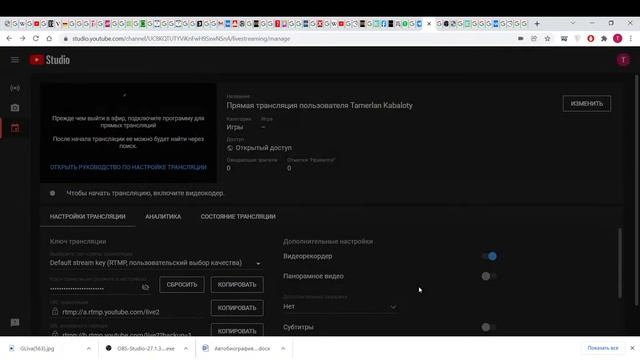Image resolution: width=640 pixels, height=360 pixels.
Task: Open the channel avatar in Studio header
Action: 623,60
